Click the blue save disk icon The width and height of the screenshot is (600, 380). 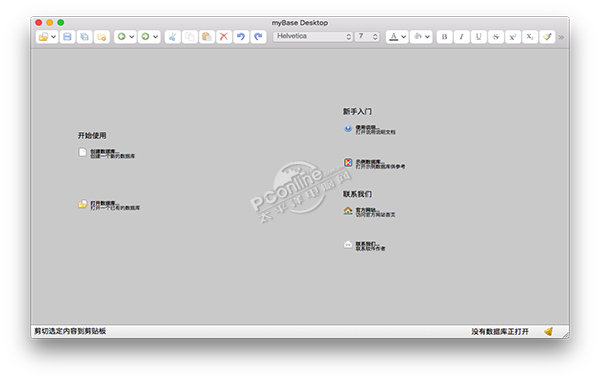67,37
